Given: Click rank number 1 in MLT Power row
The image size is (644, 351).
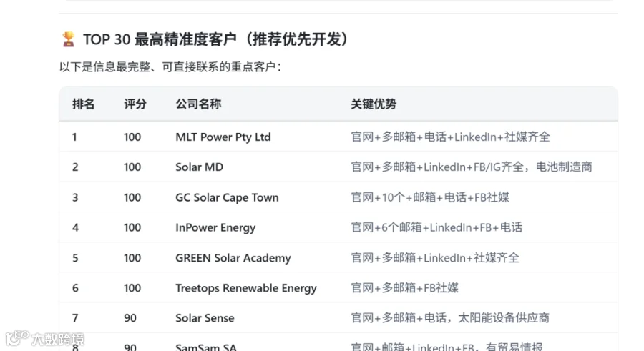Looking at the screenshot, I should click(74, 137).
